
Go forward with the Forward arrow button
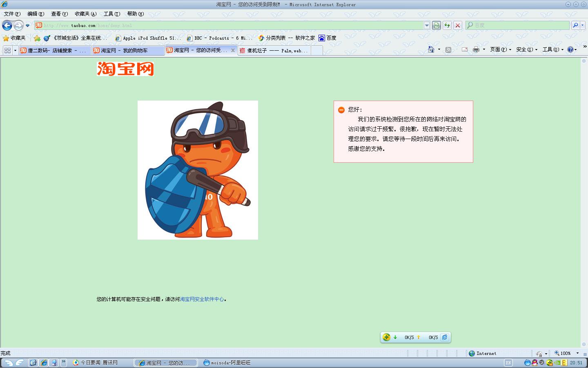(x=18, y=26)
